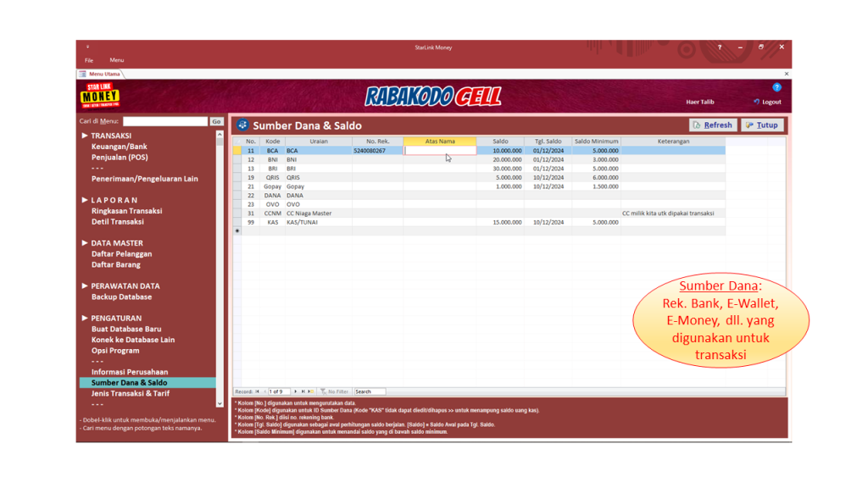Collapse the TRANSAKSI menu group
Screen dimensions: 868x488
click(x=85, y=136)
